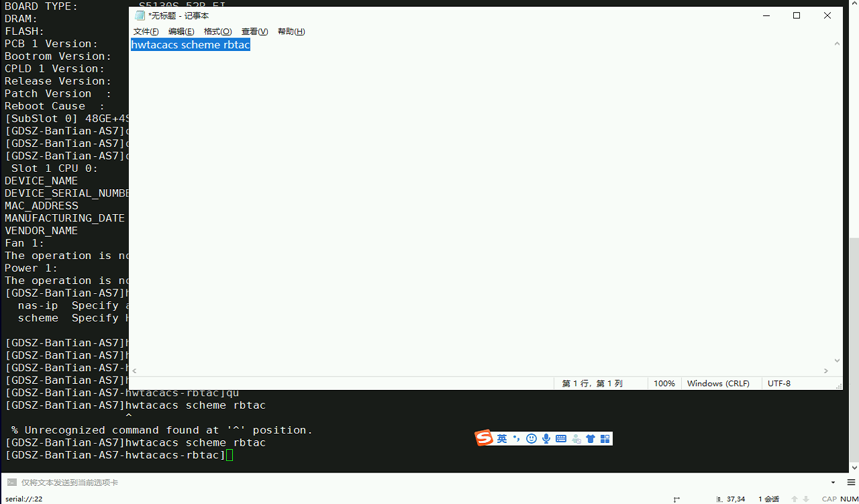Click the 'MAC_ADDRESS' line in terminal

41,206
